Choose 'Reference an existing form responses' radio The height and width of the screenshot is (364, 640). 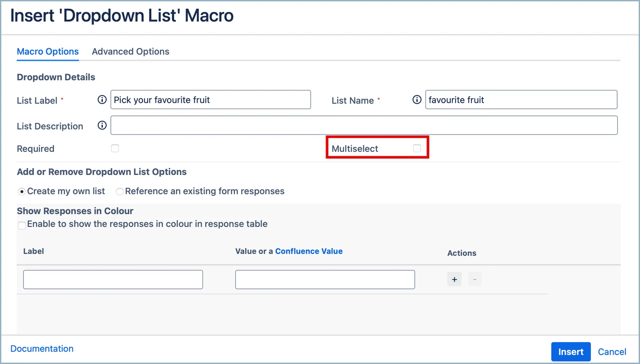tap(120, 192)
